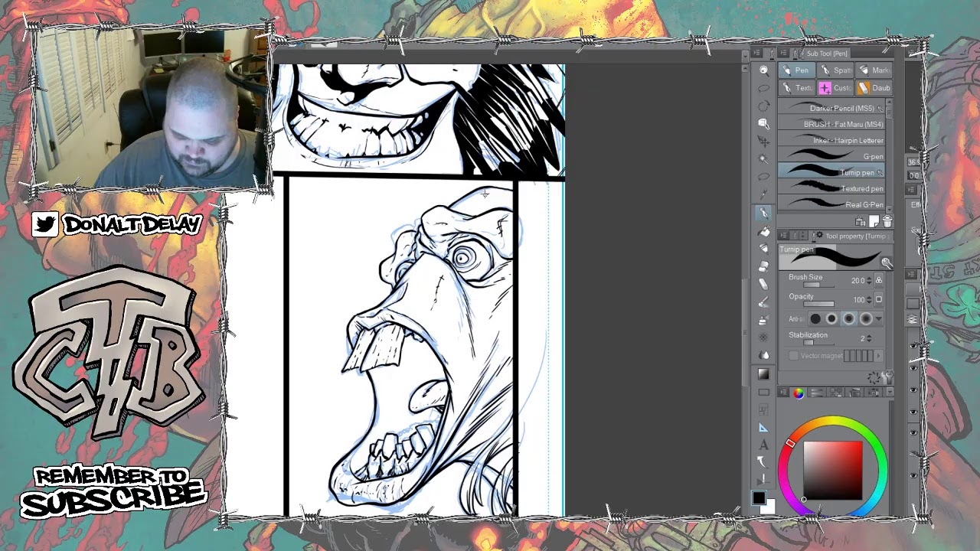Select the Ruler tool
This screenshot has width=980, height=551.
pyautogui.click(x=763, y=427)
